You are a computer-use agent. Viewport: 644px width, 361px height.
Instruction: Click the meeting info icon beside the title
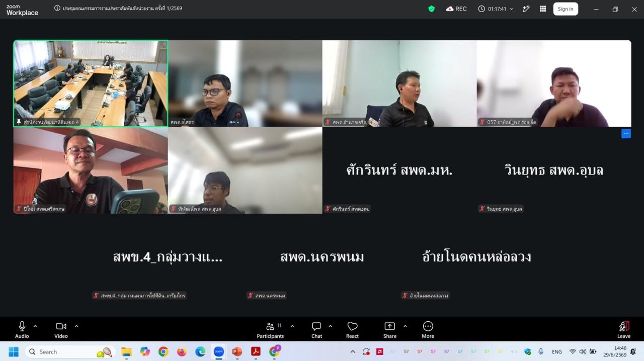[57, 8]
